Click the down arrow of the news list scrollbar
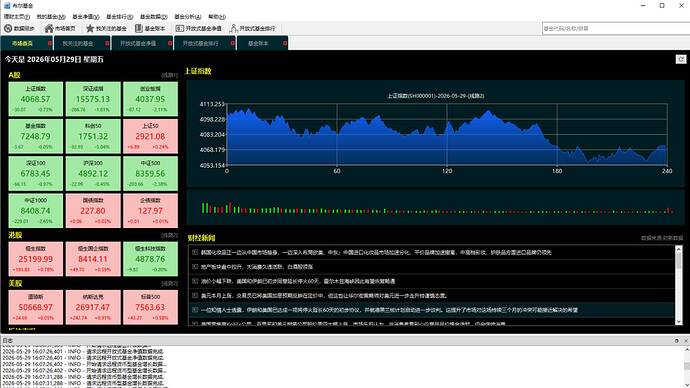 (x=678, y=322)
